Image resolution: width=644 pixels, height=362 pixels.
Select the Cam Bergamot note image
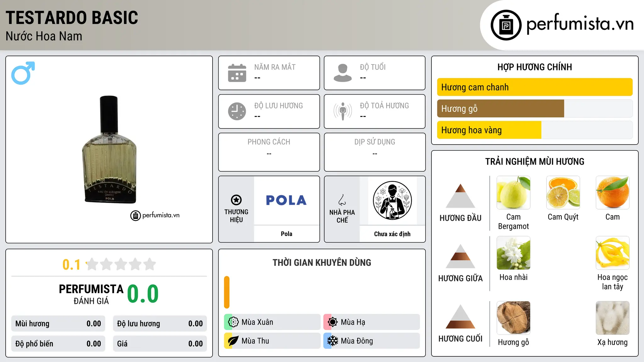click(x=514, y=193)
